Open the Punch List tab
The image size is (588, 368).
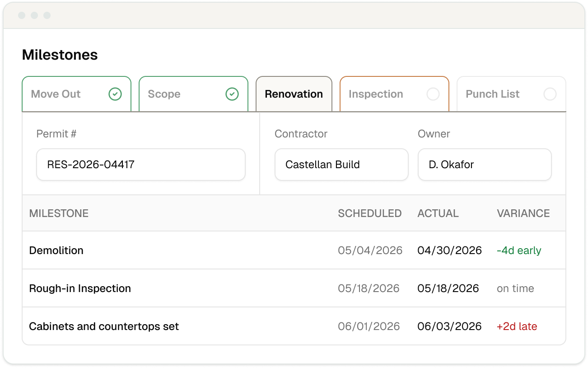tap(511, 94)
